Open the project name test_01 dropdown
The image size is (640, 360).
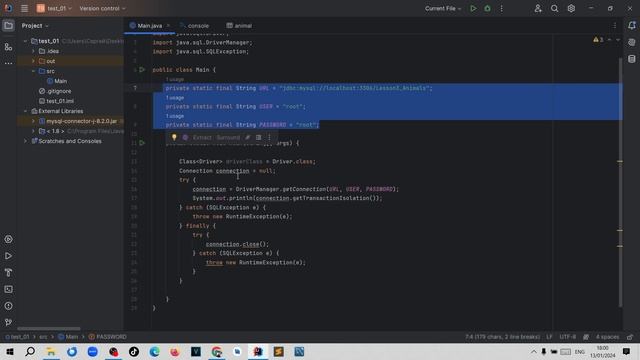(54, 8)
